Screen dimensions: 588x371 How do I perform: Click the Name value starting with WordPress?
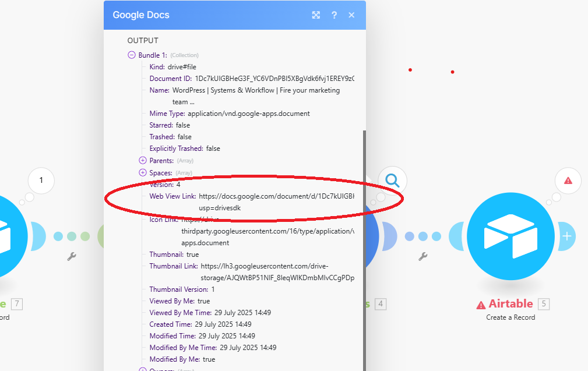pos(256,96)
